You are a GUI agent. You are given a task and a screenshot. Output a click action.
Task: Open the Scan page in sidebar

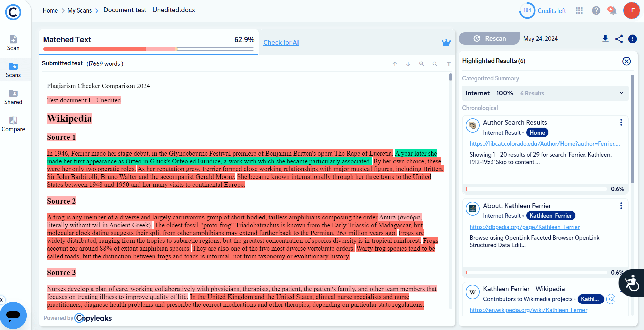13,43
